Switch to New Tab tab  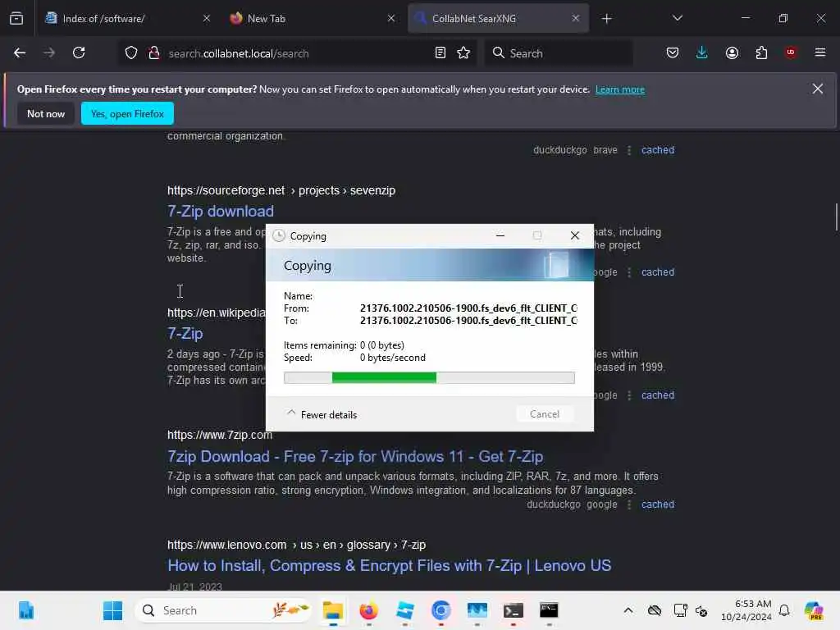coord(313,19)
